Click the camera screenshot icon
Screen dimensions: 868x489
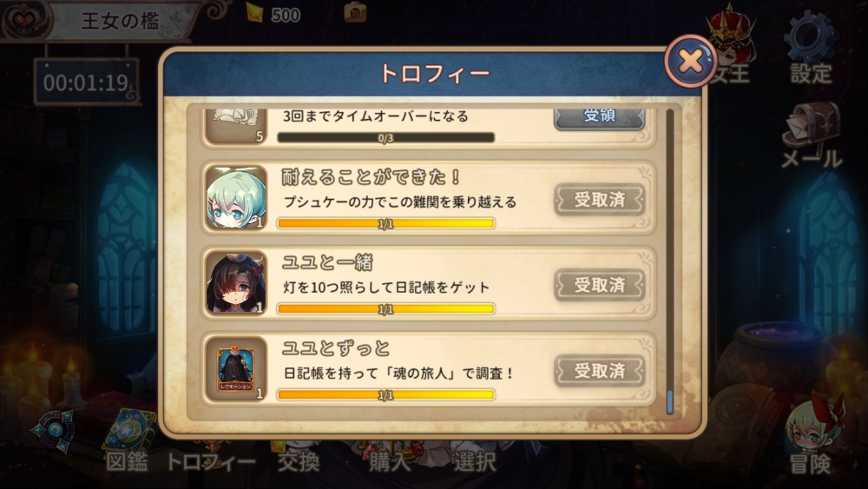coord(355,12)
